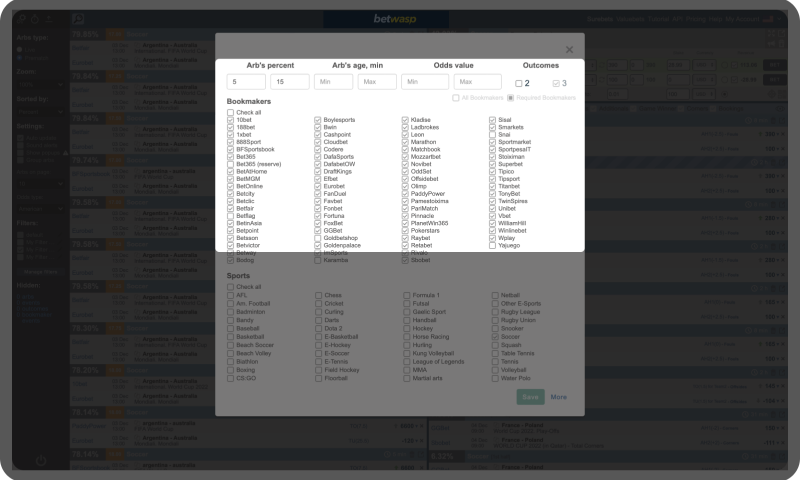Check all bookmakers checkbox
The width and height of the screenshot is (800, 480).
pos(231,112)
